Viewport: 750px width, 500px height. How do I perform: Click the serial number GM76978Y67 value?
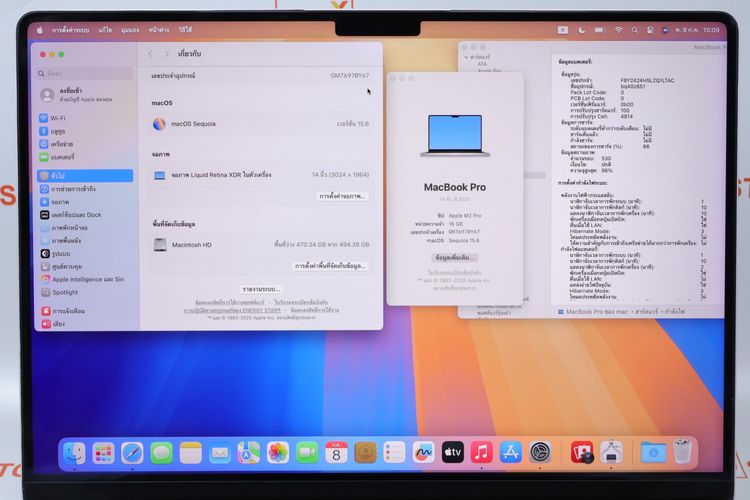click(350, 76)
